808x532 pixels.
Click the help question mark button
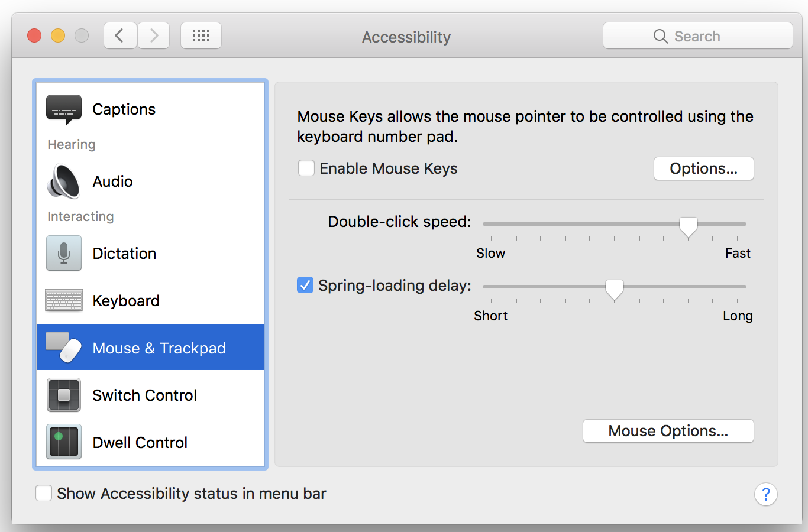[765, 494]
